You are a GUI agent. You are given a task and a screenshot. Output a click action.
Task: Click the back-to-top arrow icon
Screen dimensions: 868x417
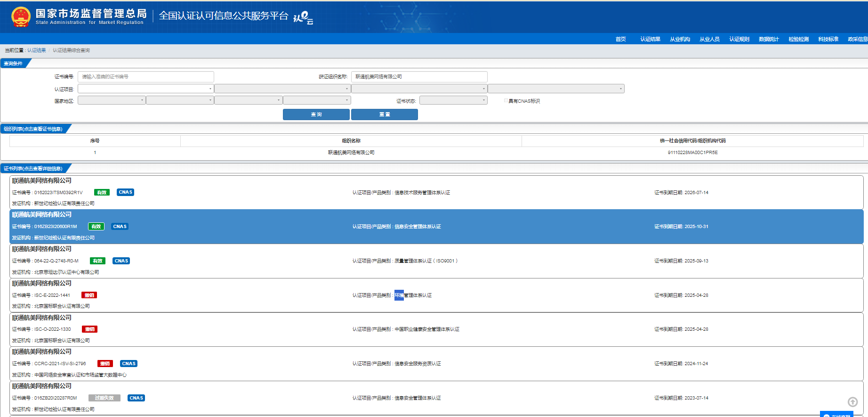[x=852, y=401]
